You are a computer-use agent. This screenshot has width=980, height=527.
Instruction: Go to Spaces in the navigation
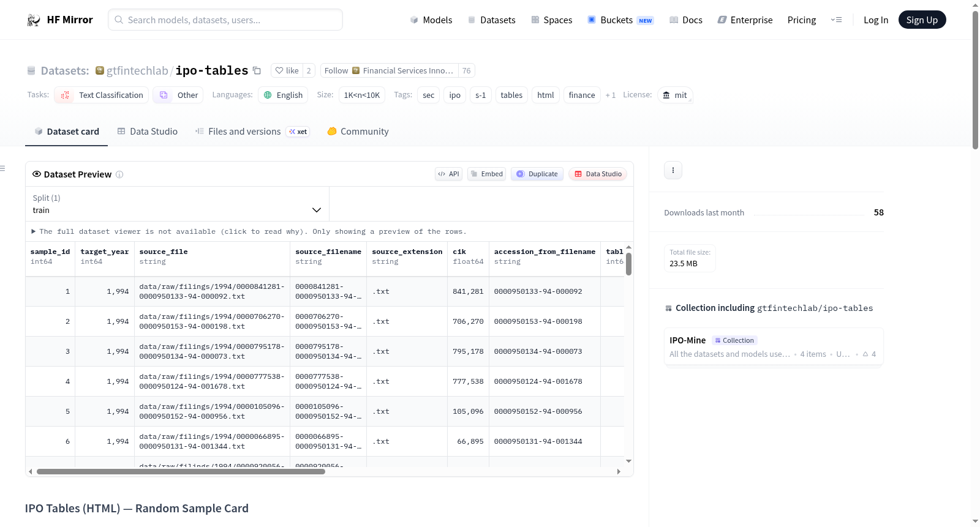pos(551,20)
